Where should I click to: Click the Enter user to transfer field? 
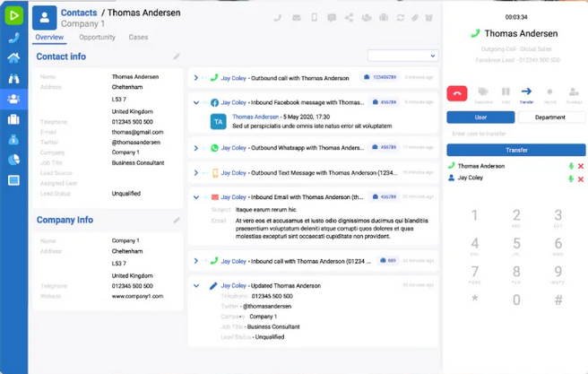pos(515,134)
